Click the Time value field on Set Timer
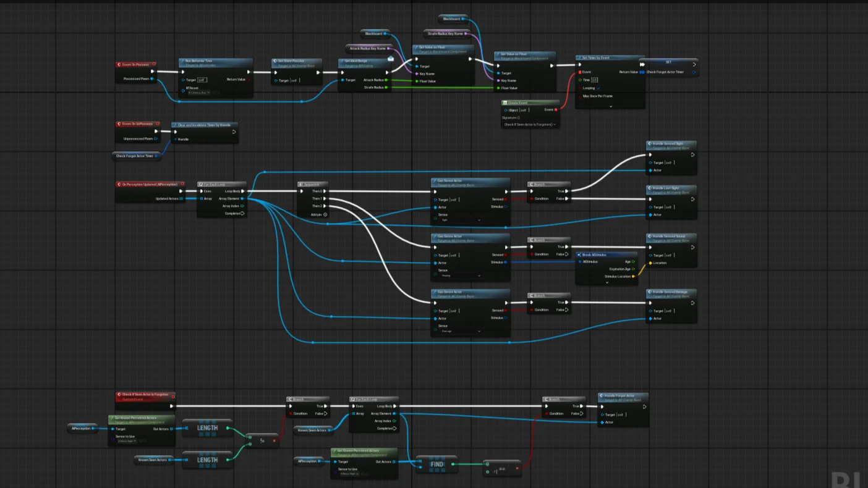Screen dimensions: 868x488 coord(594,80)
